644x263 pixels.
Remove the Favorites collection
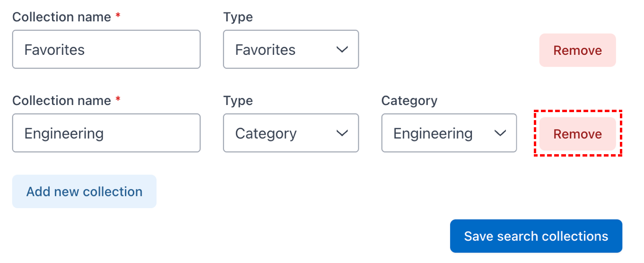click(577, 50)
